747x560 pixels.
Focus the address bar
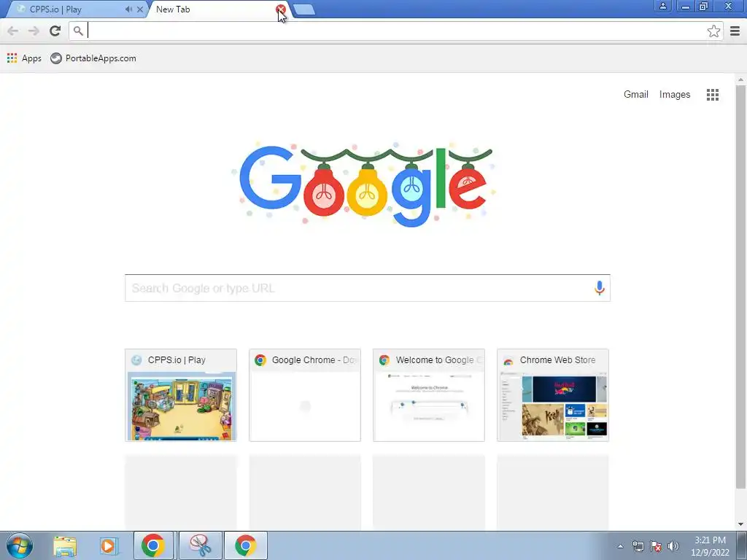pyautogui.click(x=395, y=31)
